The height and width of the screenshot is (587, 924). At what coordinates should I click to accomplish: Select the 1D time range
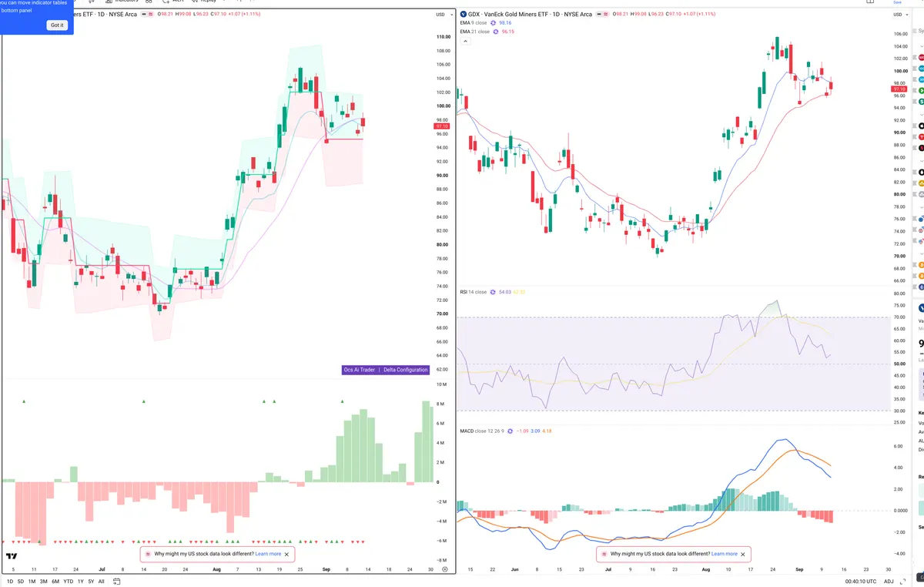pyautogui.click(x=10, y=581)
